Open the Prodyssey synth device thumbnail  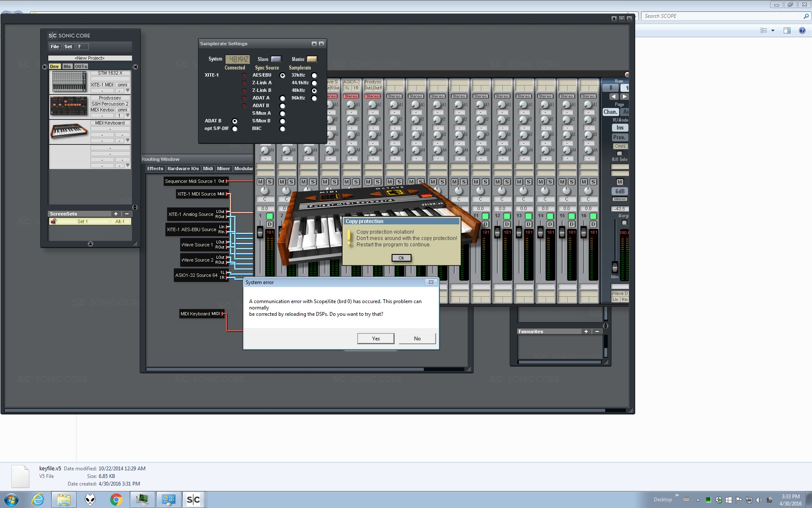[69, 106]
